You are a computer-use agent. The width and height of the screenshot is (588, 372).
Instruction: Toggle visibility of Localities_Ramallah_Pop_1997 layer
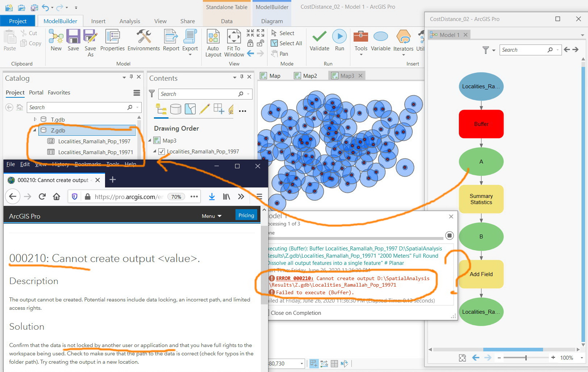click(162, 152)
